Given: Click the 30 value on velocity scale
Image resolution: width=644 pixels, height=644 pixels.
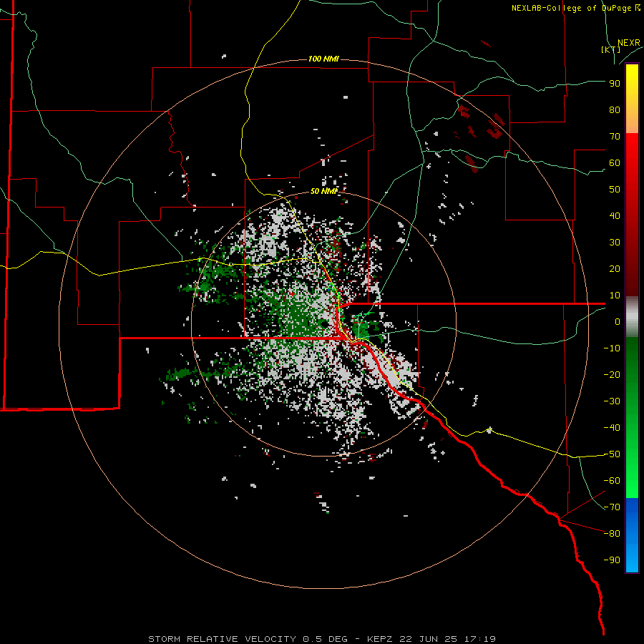Looking at the screenshot, I should click(615, 243).
